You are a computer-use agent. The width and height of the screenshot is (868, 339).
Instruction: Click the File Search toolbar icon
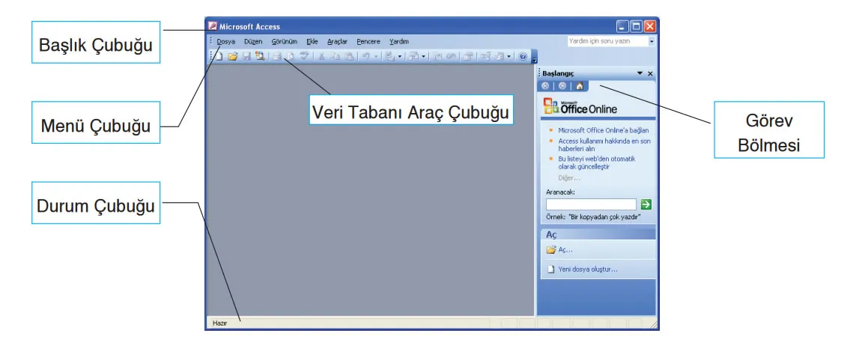click(259, 56)
